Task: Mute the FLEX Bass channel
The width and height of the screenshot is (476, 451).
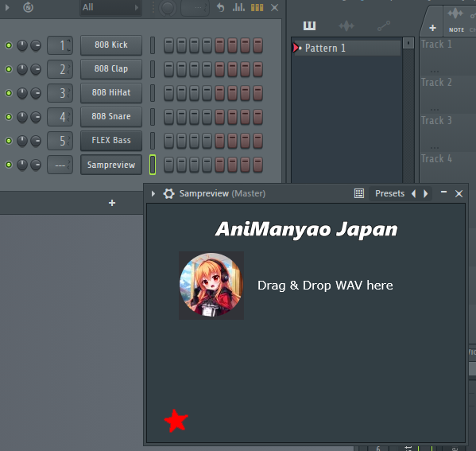Action: [9, 141]
